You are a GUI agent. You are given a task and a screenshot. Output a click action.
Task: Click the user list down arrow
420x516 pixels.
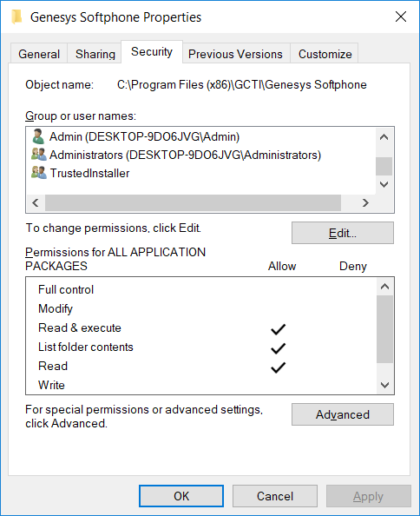pos(384,184)
